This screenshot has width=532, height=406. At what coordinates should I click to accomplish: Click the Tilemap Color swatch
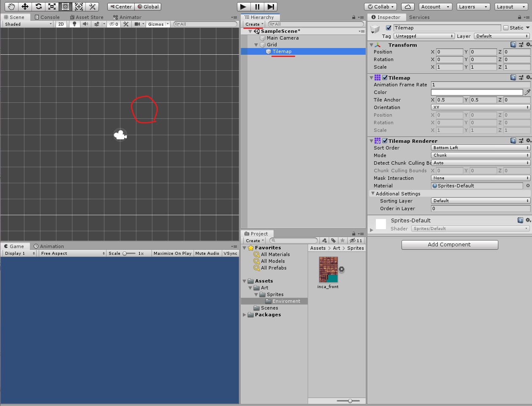click(477, 92)
